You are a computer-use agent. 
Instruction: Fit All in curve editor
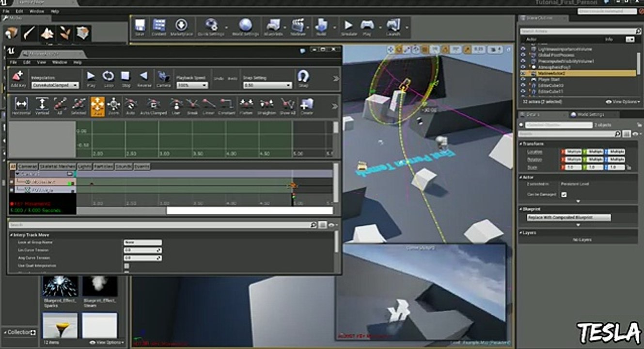tap(60, 106)
